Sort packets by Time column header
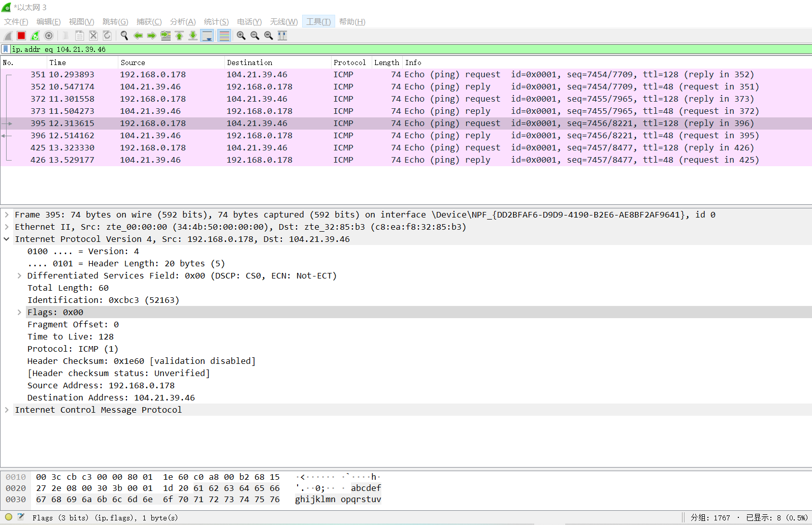Image resolution: width=812 pixels, height=525 pixels. point(82,63)
